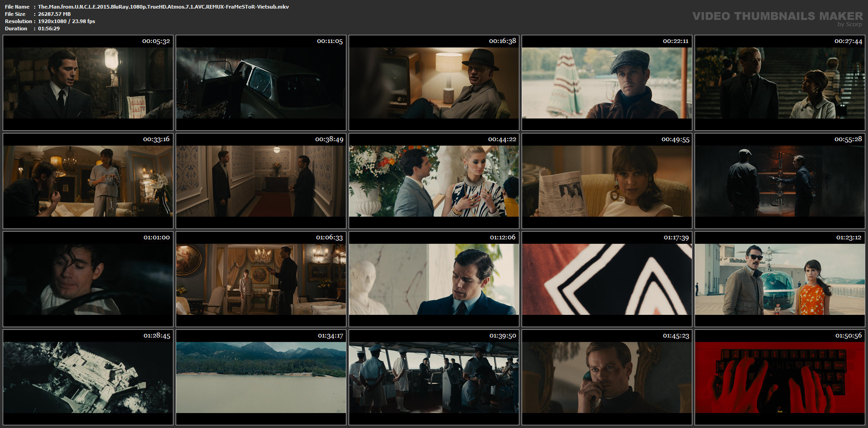This screenshot has width=868, height=428.
Task: Click the thumbnail stamped 00:16:38
Action: (434, 83)
